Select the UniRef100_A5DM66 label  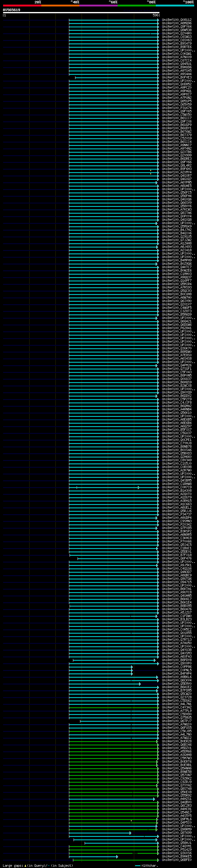[x=177, y=751]
